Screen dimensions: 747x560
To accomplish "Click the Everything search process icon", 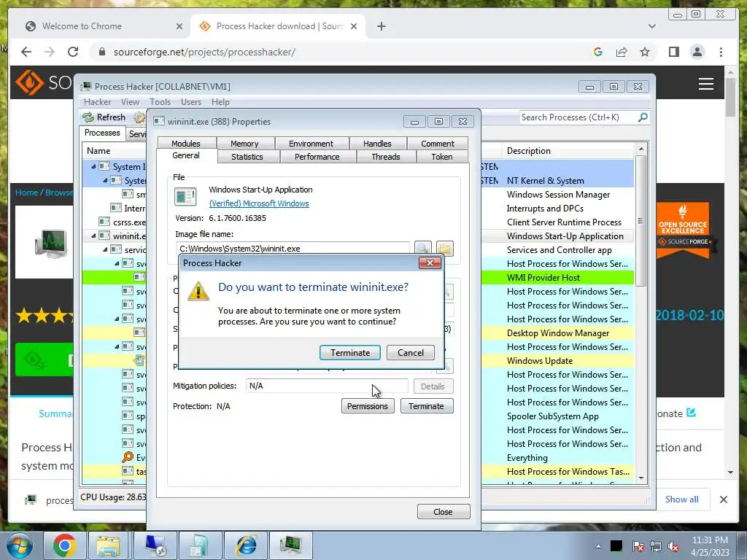I will (128, 458).
